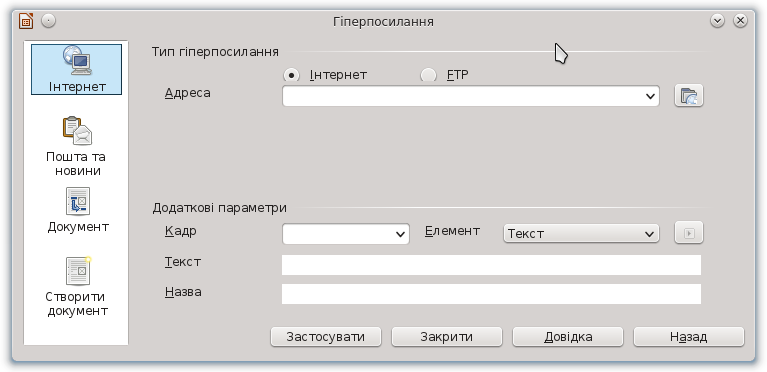This screenshot has height=372, width=767.
Task: Select the FTP radio button
Action: pyautogui.click(x=429, y=75)
